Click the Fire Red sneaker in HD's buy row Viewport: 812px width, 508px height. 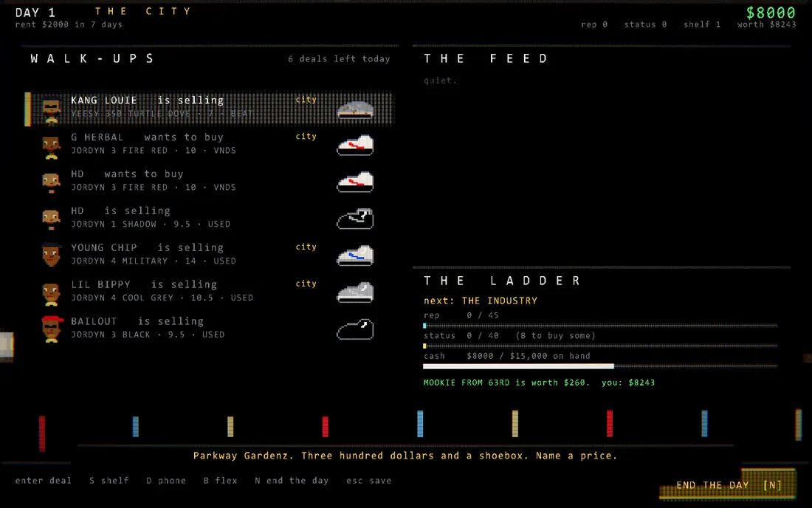tap(355, 182)
